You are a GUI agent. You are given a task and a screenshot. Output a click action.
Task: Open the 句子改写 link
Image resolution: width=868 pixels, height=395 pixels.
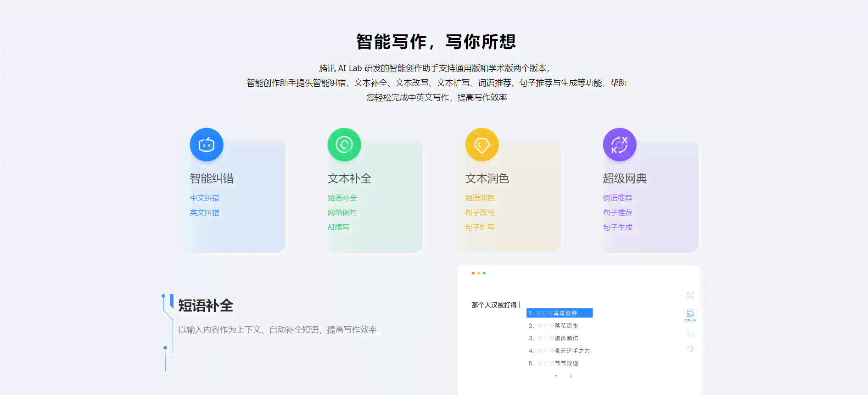(480, 212)
